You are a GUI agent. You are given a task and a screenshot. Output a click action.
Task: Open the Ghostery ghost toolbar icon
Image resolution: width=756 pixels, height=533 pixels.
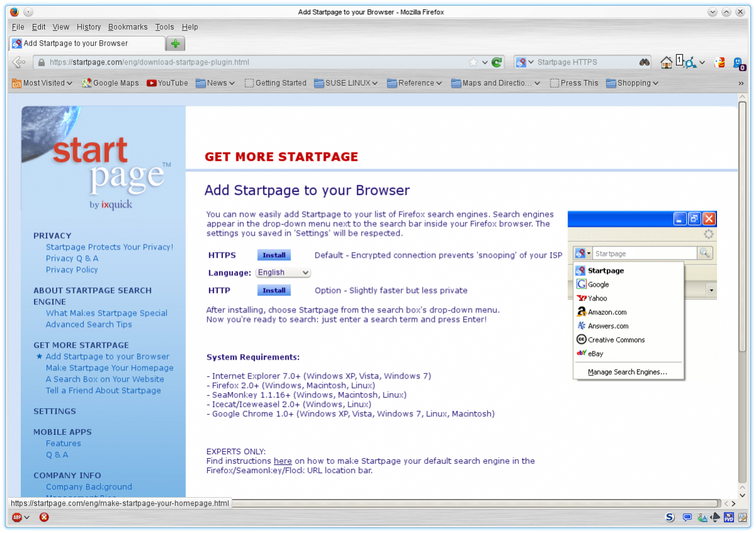click(x=739, y=63)
